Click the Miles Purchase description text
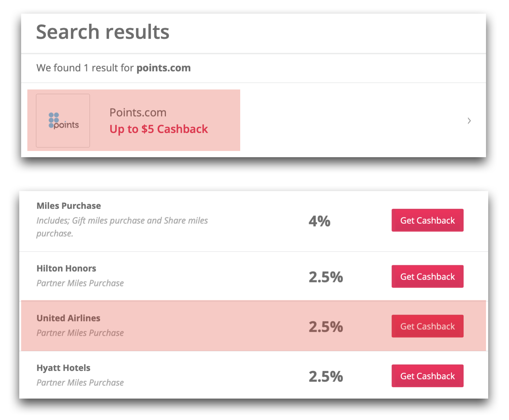The width and height of the screenshot is (509, 420). click(x=122, y=227)
